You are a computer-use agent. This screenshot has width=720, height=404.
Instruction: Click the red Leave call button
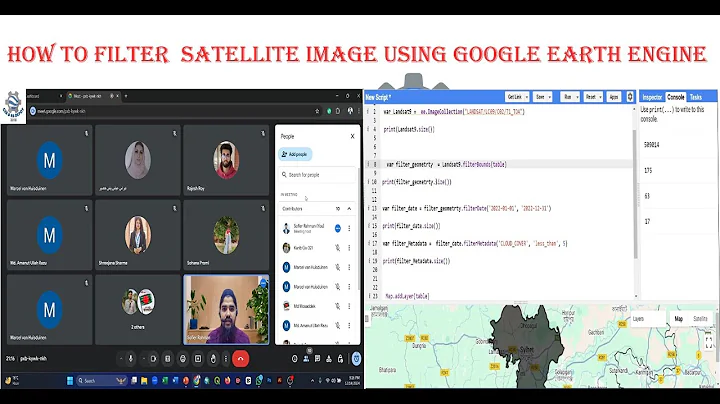(x=241, y=359)
